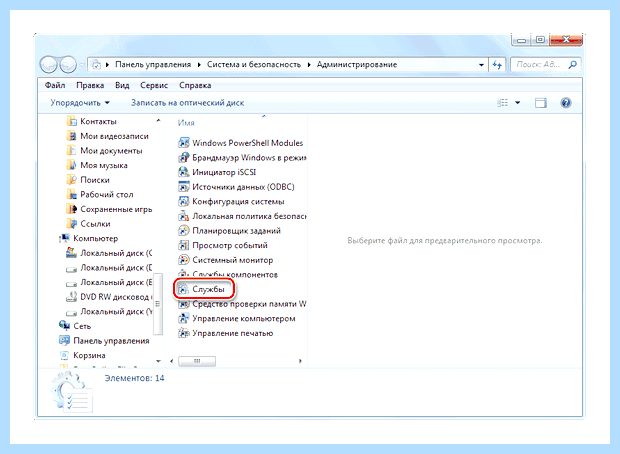Click the Контакты folder icon
This screenshot has width=620, height=454.
(x=72, y=121)
